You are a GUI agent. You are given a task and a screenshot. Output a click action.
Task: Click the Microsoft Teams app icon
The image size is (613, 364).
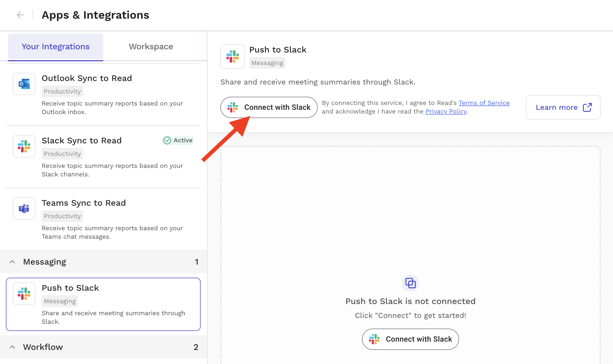(24, 209)
